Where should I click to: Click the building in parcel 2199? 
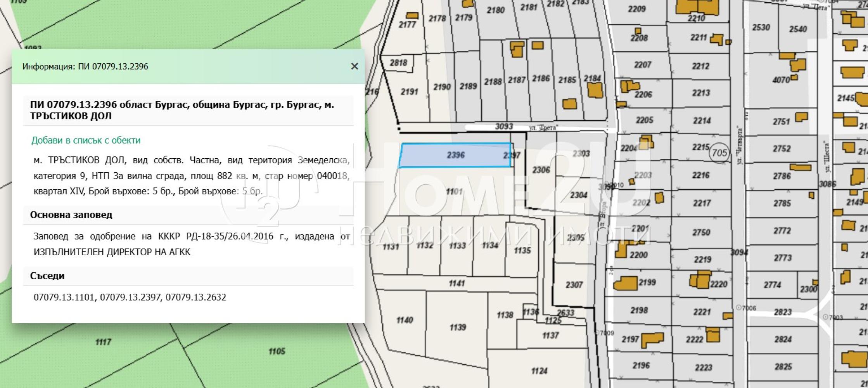pos(625,284)
